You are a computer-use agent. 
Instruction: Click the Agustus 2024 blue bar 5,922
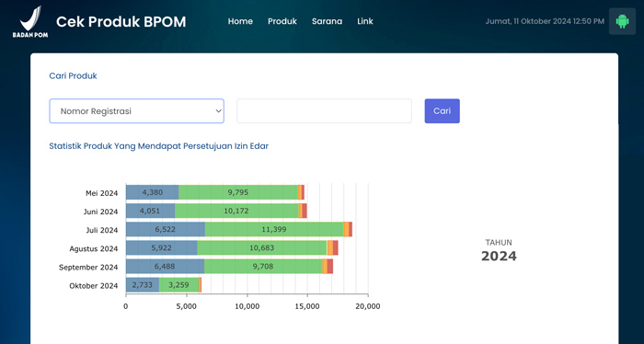coord(162,248)
